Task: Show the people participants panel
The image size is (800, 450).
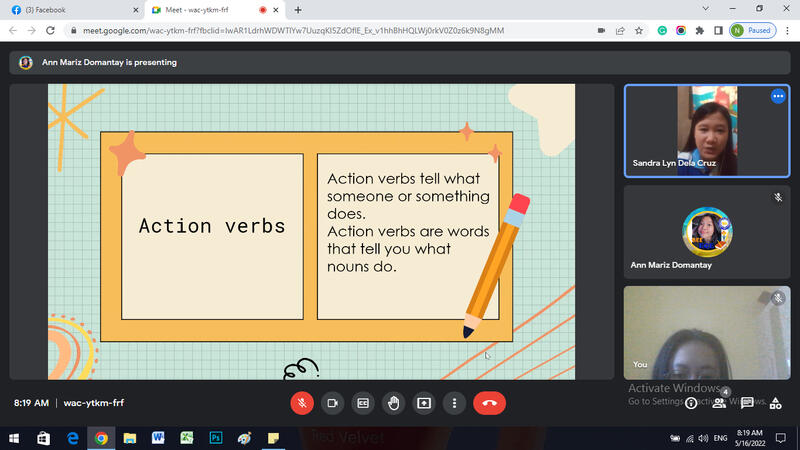Action: tap(718, 403)
